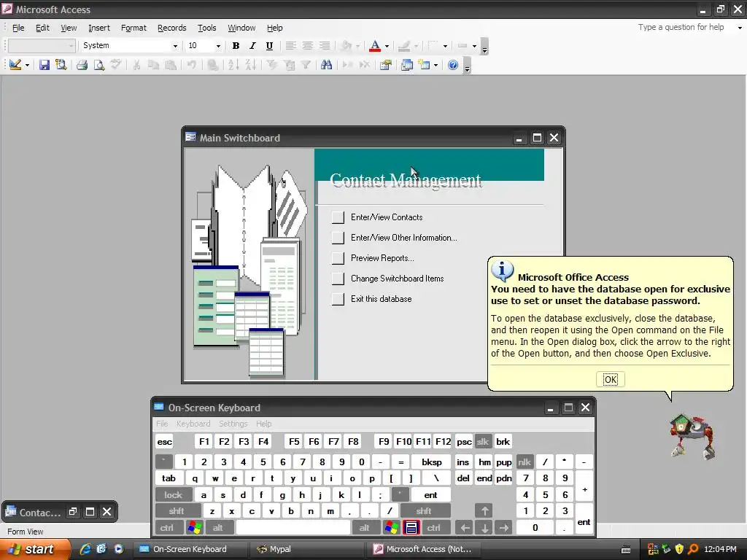Click the Main Switchboard form icon
Image resolution: width=747 pixels, height=560 pixels.
point(190,137)
